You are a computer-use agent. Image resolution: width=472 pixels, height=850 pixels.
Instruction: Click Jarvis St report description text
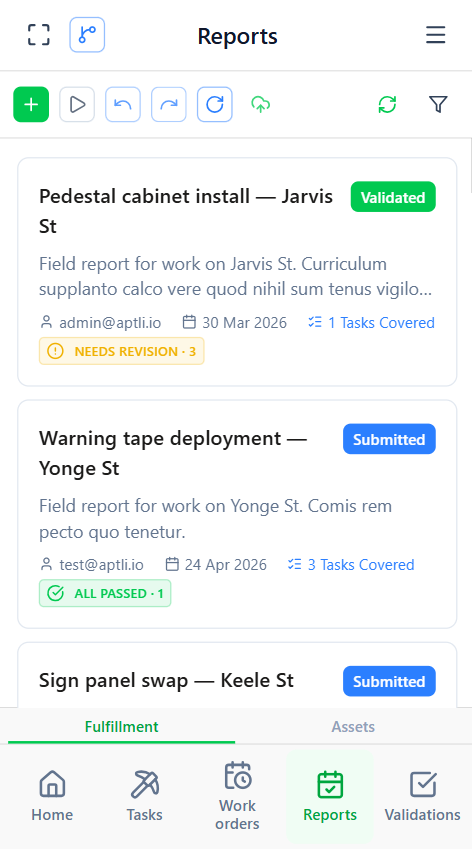[x=236, y=277]
